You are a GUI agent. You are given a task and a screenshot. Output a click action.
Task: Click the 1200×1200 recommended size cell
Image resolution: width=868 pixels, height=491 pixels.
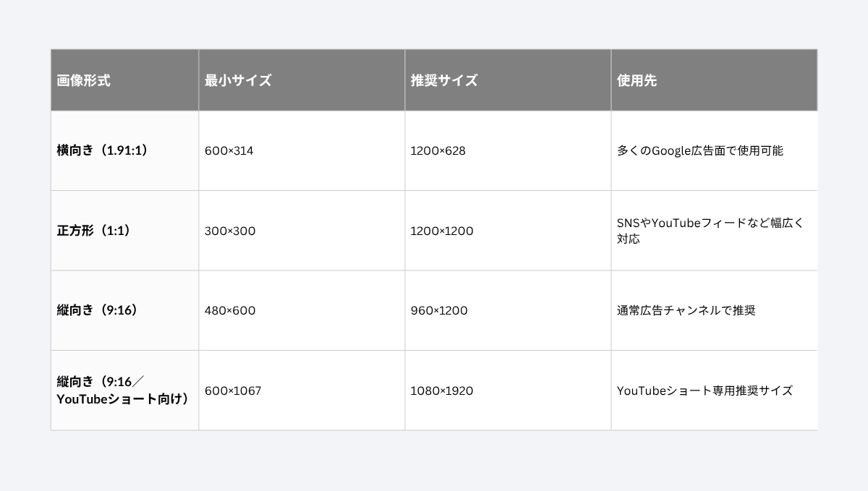coord(508,231)
